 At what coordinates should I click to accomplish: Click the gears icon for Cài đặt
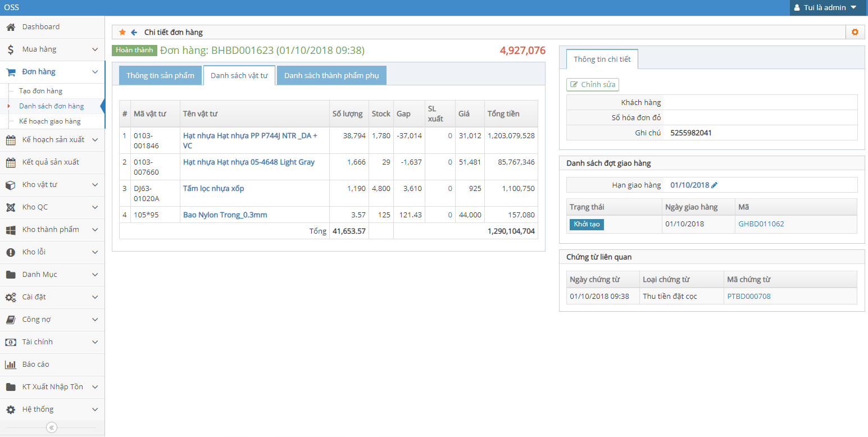click(x=11, y=297)
